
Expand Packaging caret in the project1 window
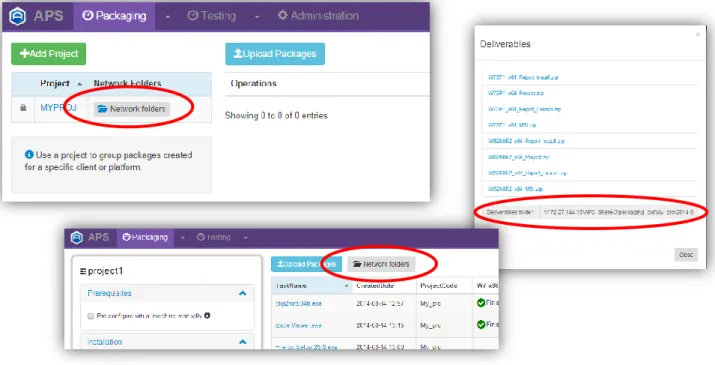(x=182, y=238)
